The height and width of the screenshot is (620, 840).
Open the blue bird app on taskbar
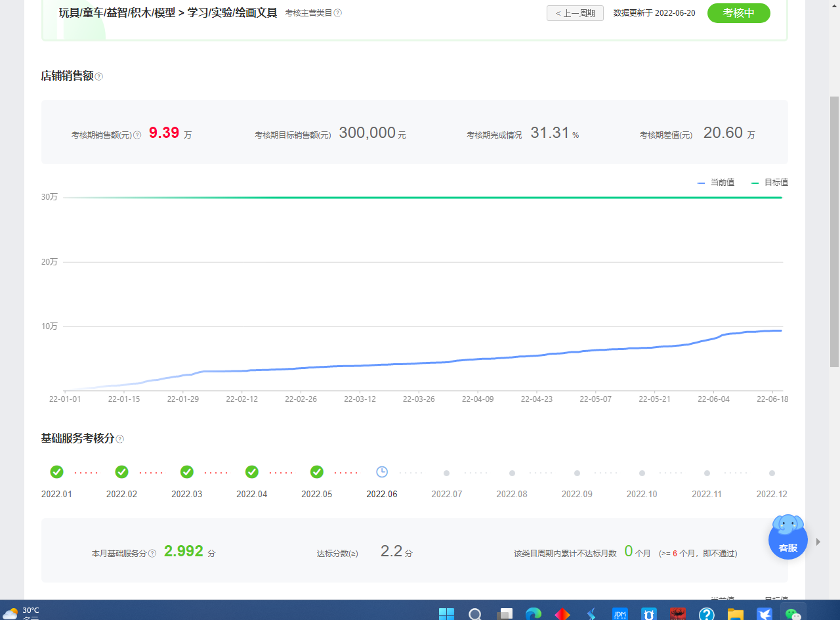[765, 614]
